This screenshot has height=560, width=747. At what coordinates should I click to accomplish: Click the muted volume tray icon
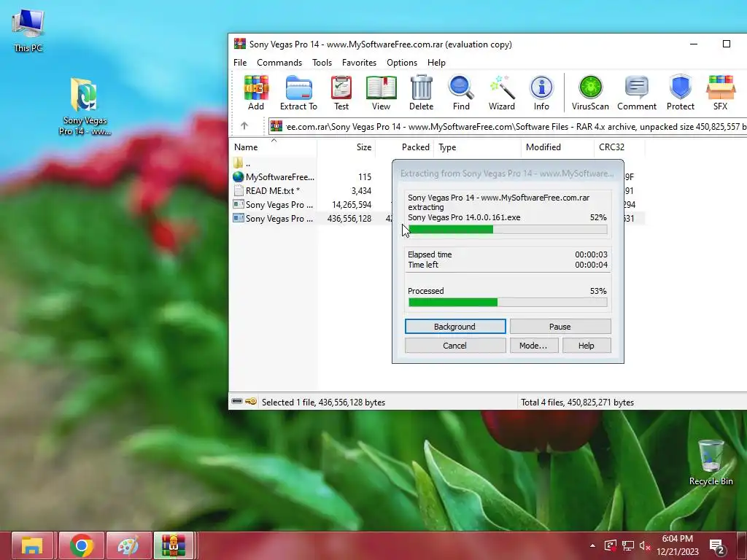click(645, 545)
